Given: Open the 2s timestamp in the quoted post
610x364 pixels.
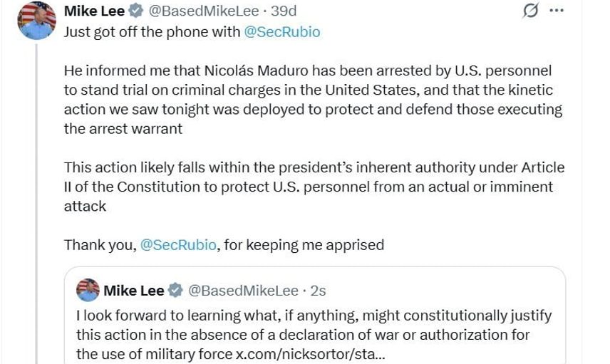Looking at the screenshot, I should pos(318,291).
